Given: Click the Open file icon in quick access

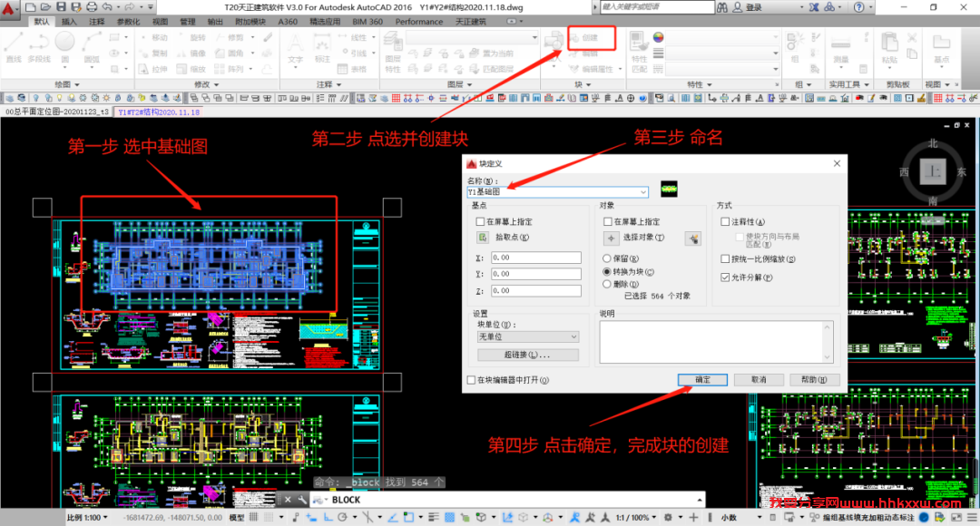Looking at the screenshot, I should click(45, 7).
